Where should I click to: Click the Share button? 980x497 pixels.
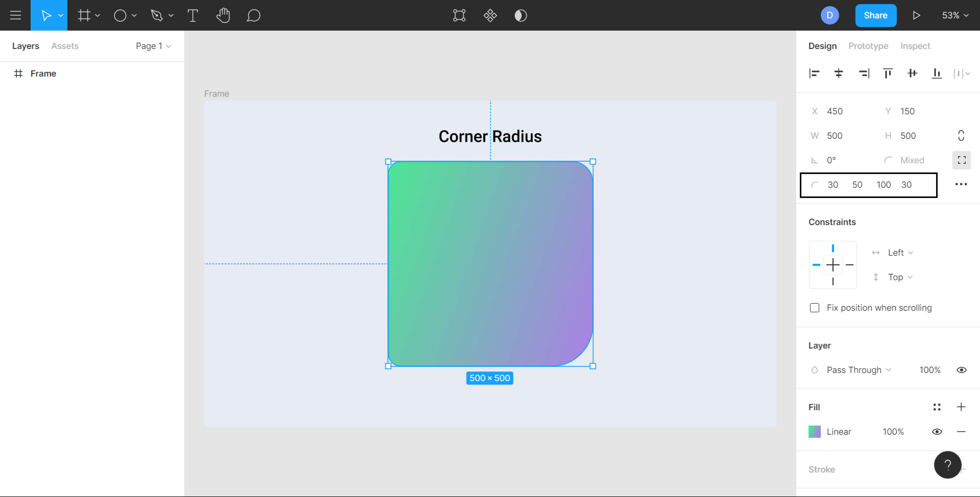coord(875,15)
